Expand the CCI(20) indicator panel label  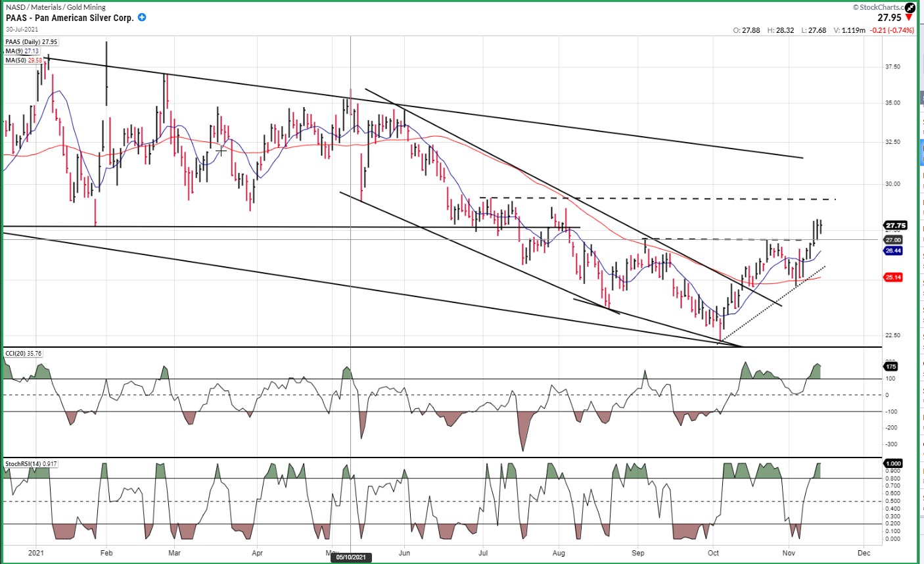(x=24, y=354)
